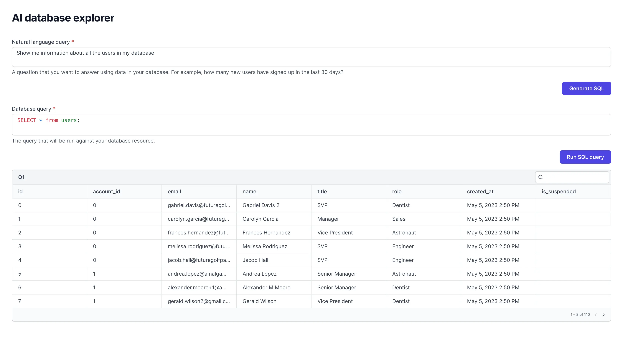The width and height of the screenshot is (623, 364).
Task: Click Dentist role in Gerald Wilson row
Action: pos(423,301)
